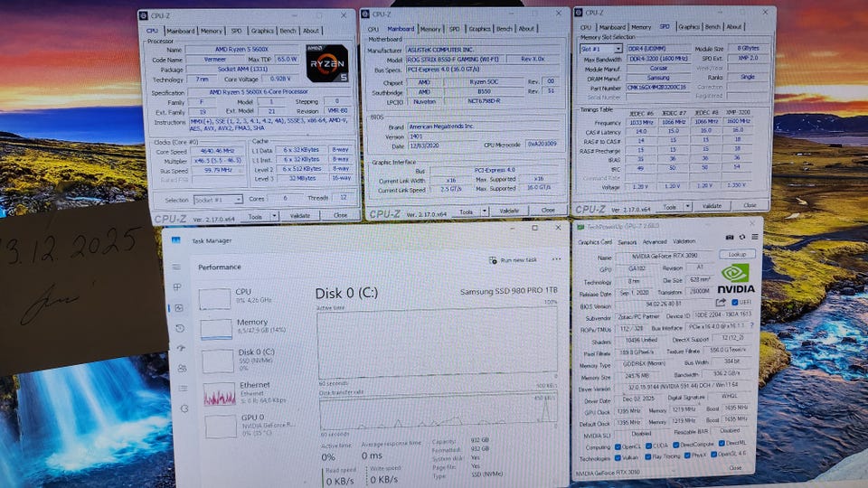Screen dimensions: 868x488
Task: Click Close button in rightmost CPU-Z window
Action: click(x=750, y=205)
